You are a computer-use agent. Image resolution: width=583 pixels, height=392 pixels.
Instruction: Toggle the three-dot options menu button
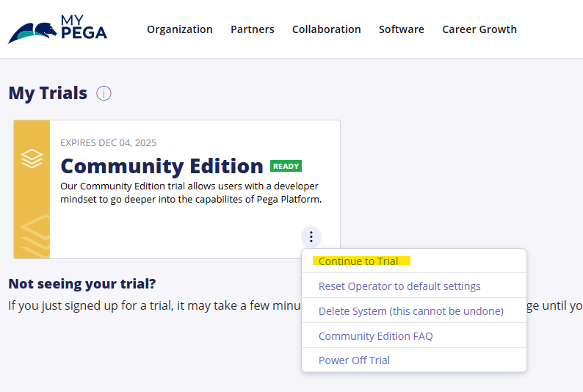tap(311, 237)
